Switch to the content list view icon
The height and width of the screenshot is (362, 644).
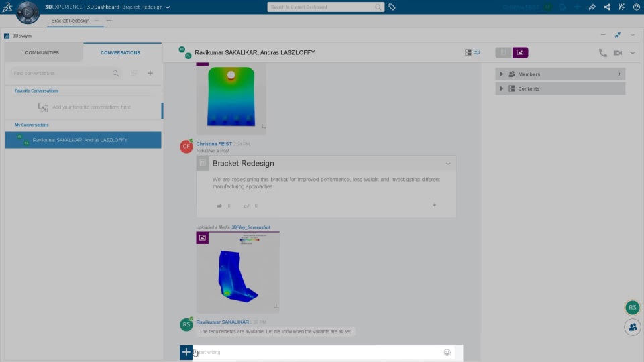click(468, 52)
